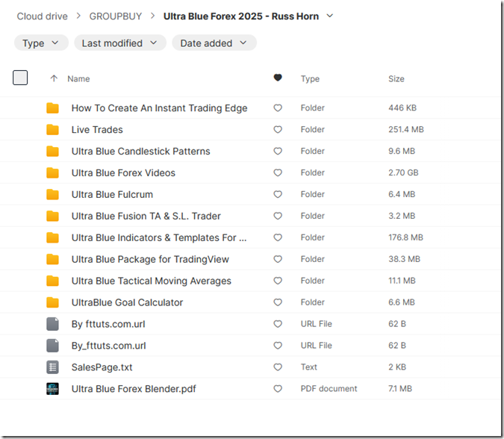Screen dimensions: 504x439
Task: Click the Ultra Blue Package for TradingView folder icon
Action: coord(52,259)
